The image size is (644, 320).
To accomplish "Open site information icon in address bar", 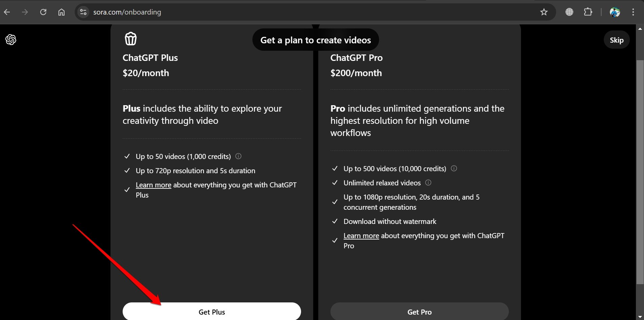I will [x=83, y=12].
